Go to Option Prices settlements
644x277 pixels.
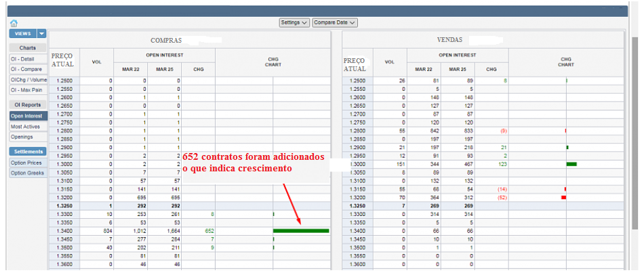tap(27, 163)
